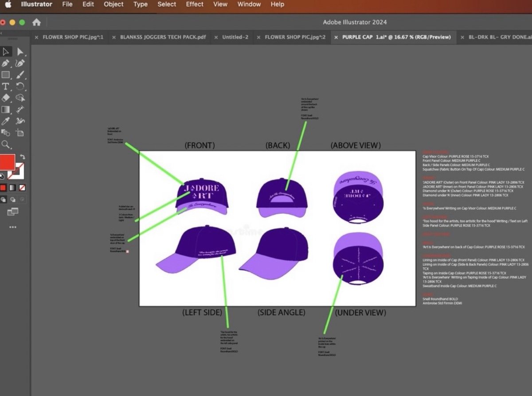Open the Apple menu
This screenshot has width=532, height=396.
[8, 4]
